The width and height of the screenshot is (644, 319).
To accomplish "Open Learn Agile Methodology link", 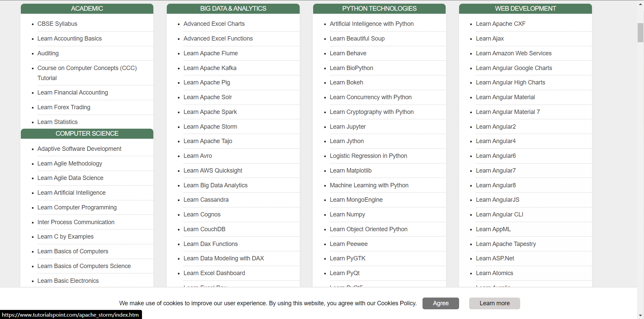I will 70,164.
